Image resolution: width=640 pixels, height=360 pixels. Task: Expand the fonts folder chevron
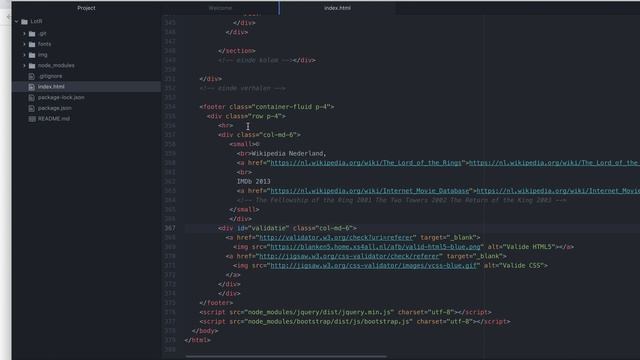[24, 44]
